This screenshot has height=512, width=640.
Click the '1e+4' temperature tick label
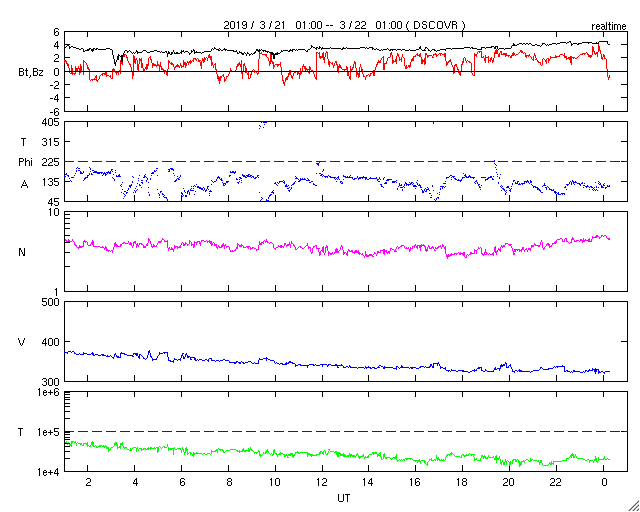click(50, 472)
